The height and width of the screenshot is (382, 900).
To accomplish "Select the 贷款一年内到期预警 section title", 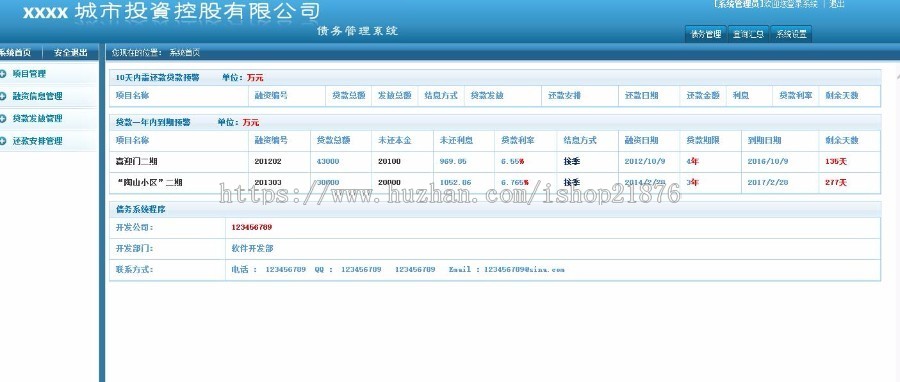I will (x=153, y=122).
